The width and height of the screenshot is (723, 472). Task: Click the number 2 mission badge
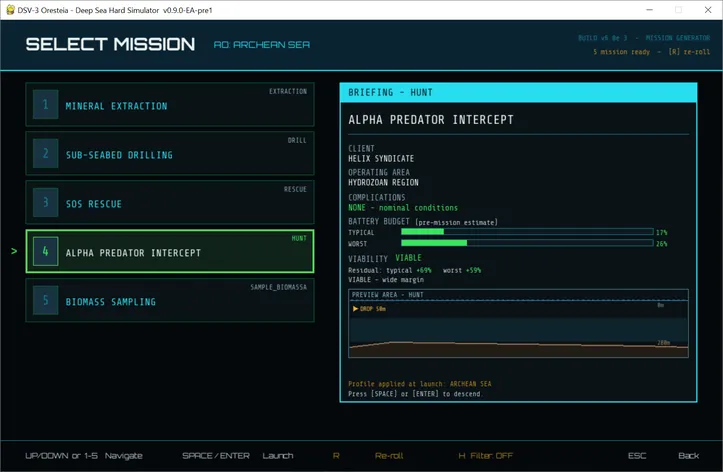(x=46, y=153)
